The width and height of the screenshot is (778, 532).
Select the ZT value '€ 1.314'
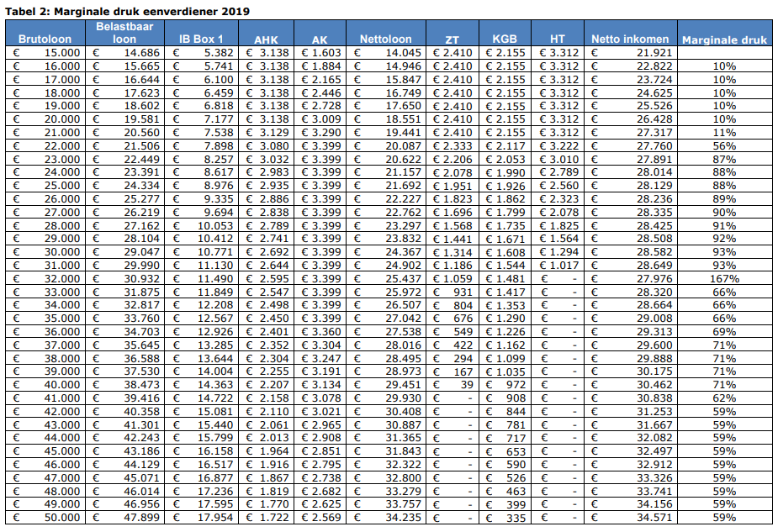click(453, 252)
